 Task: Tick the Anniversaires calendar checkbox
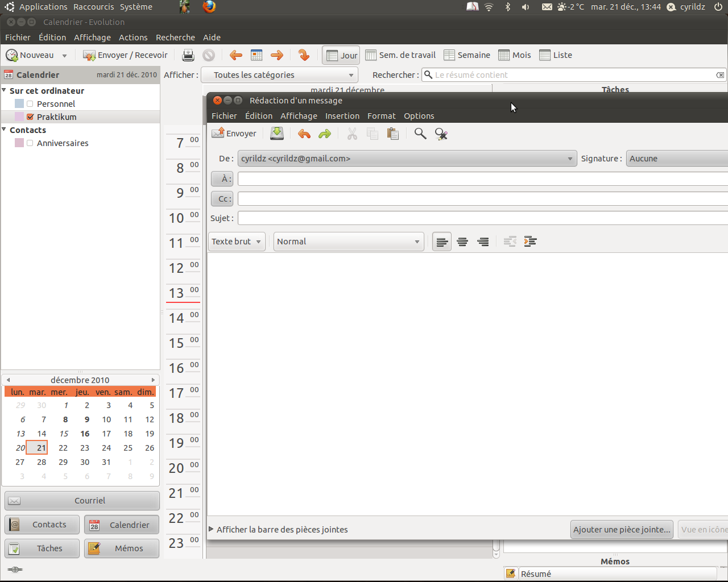(30, 143)
